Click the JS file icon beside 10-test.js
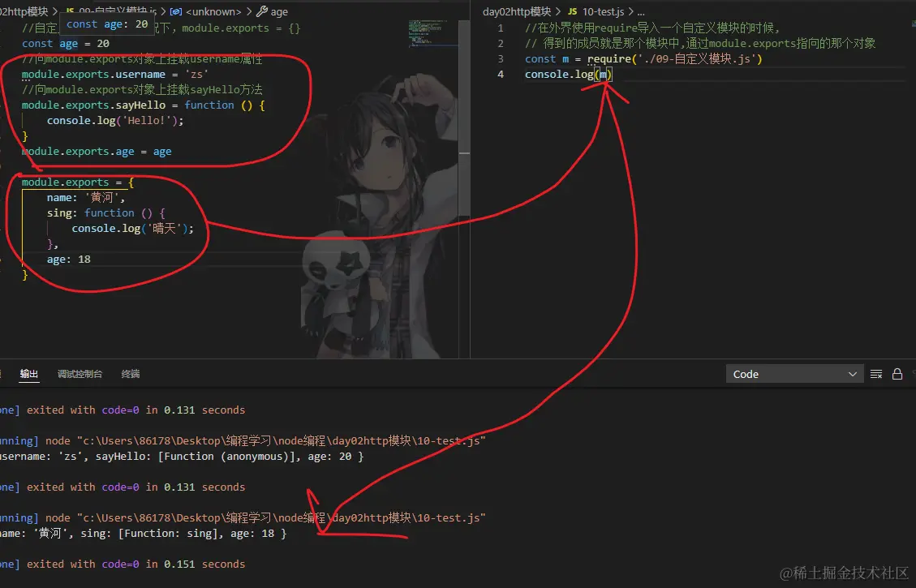 573,11
